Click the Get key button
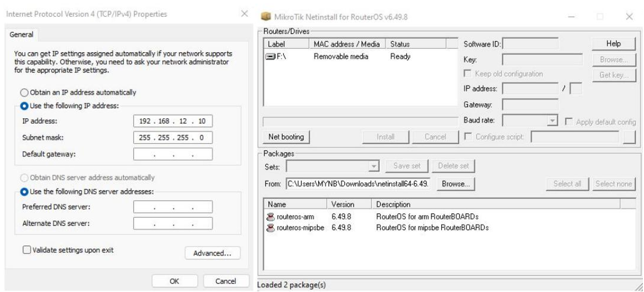 coord(613,75)
